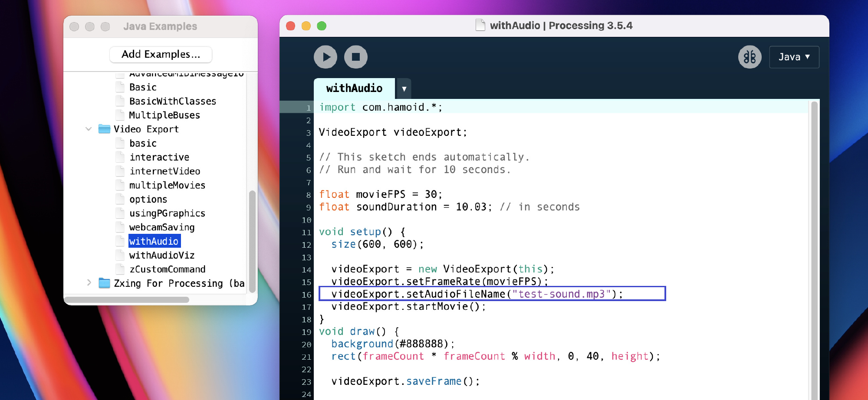The height and width of the screenshot is (400, 868).
Task: Select the capitalized Basic example
Action: point(143,87)
